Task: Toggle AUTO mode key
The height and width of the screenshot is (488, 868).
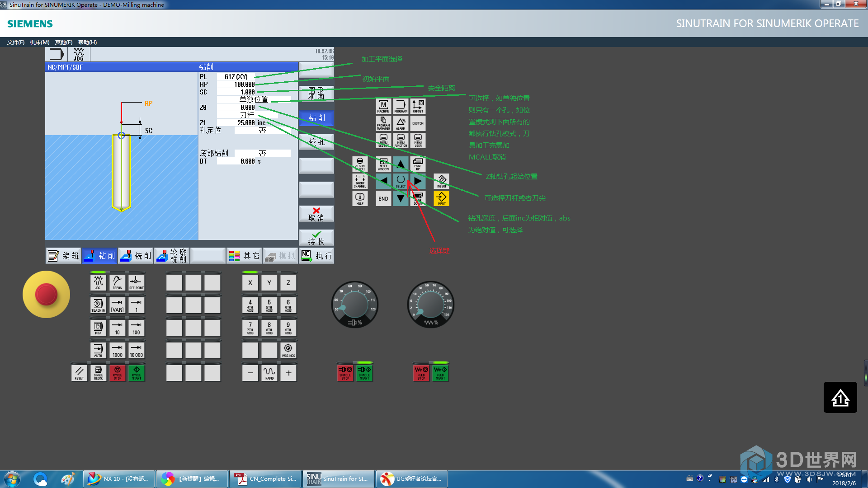Action: (98, 350)
